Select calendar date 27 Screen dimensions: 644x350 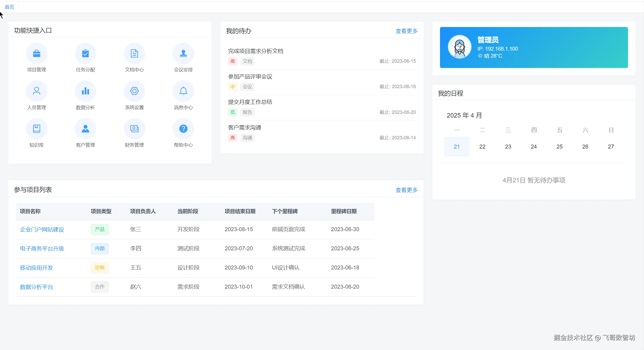tap(611, 147)
